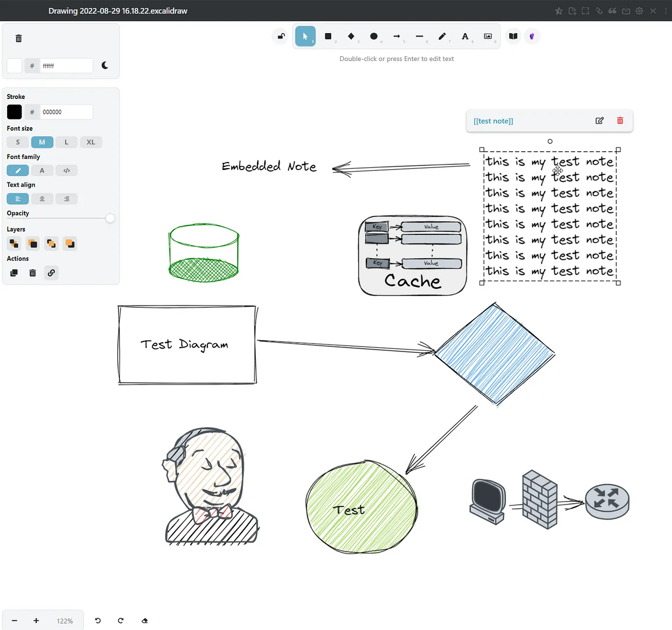Open the library book icon
This screenshot has width=672, height=630.
pos(513,36)
